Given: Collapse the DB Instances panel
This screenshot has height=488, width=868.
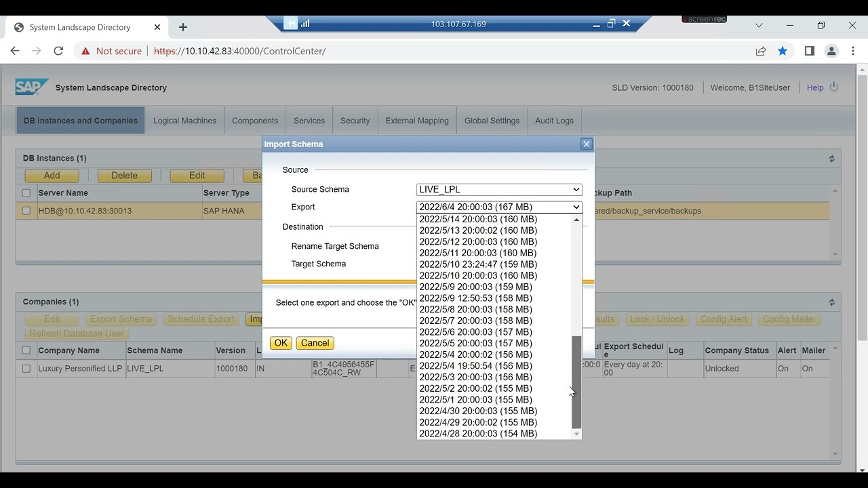Looking at the screenshot, I should tap(831, 159).
